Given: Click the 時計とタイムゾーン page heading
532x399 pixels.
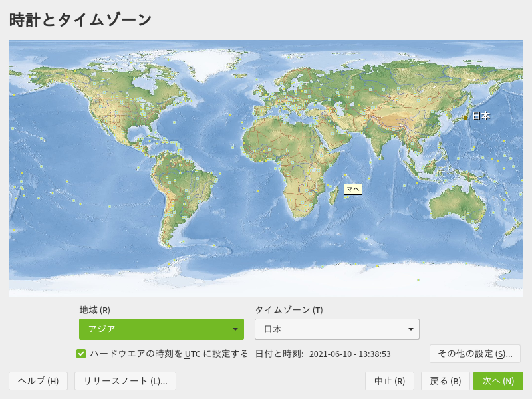Looking at the screenshot, I should pos(80,20).
